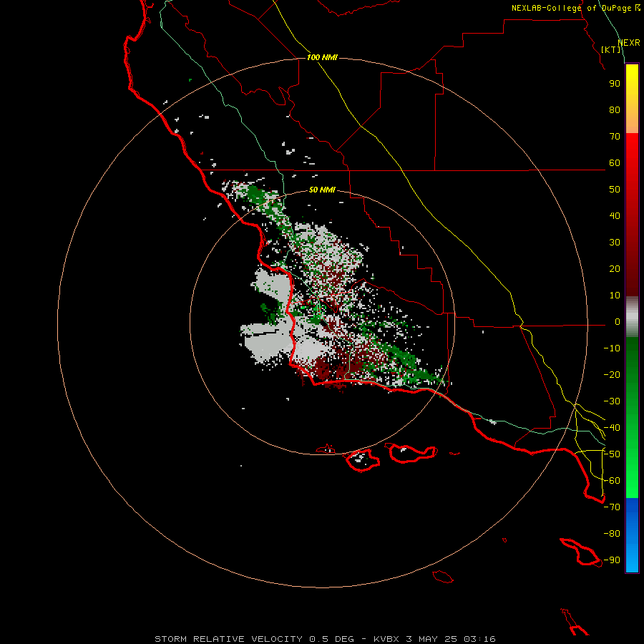Pick the light cyan segment near -90
The width and height of the screenshot is (644, 644).
pos(632,560)
